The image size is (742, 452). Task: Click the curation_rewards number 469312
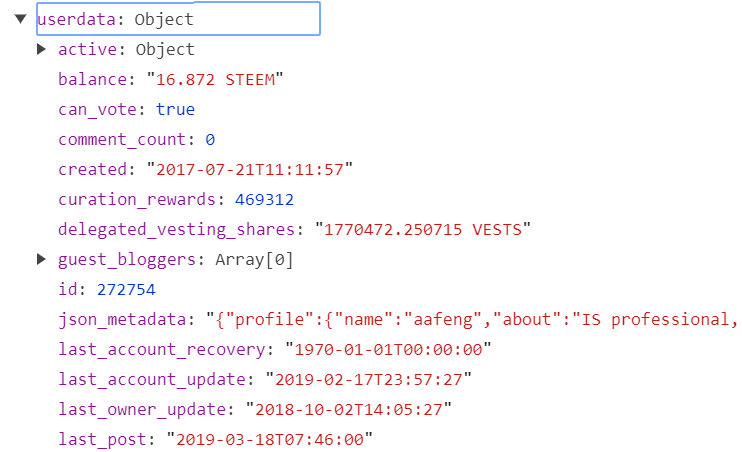pyautogui.click(x=265, y=200)
